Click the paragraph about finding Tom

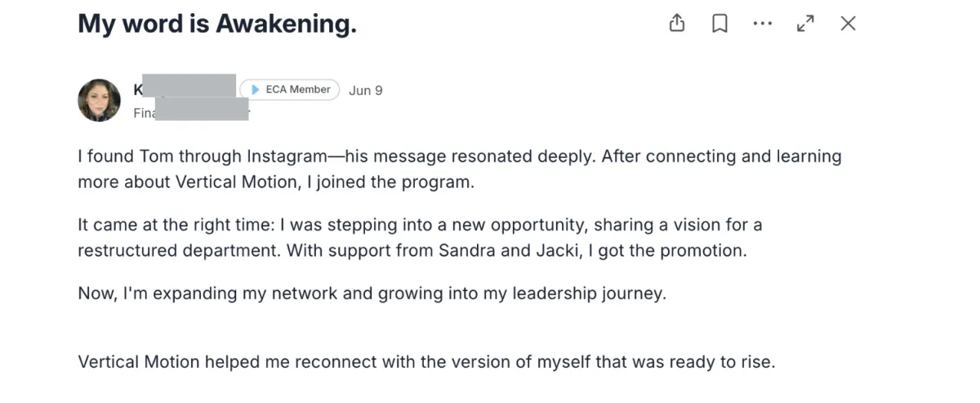click(460, 169)
